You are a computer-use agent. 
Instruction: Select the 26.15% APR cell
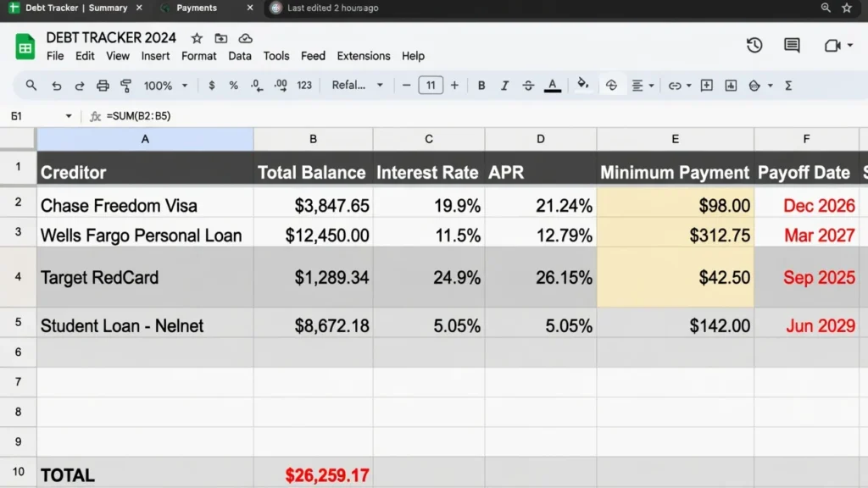541,277
